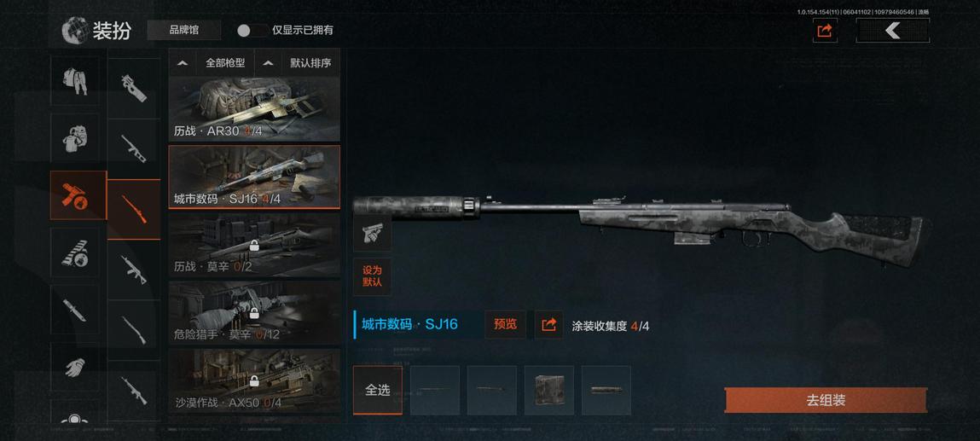Click the pistol icon under the suppressor
This screenshot has height=441, width=980.
[373, 233]
